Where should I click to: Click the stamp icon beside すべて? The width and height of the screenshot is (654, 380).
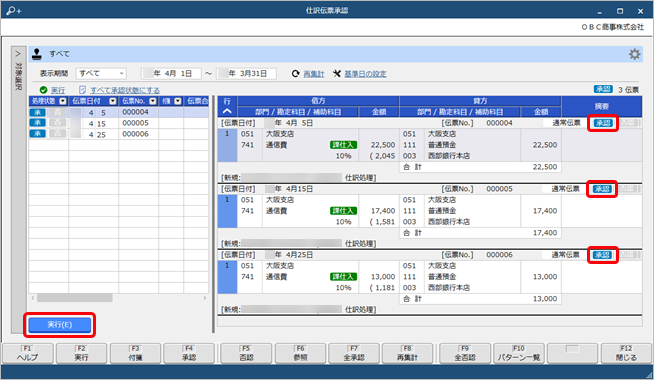coord(37,54)
